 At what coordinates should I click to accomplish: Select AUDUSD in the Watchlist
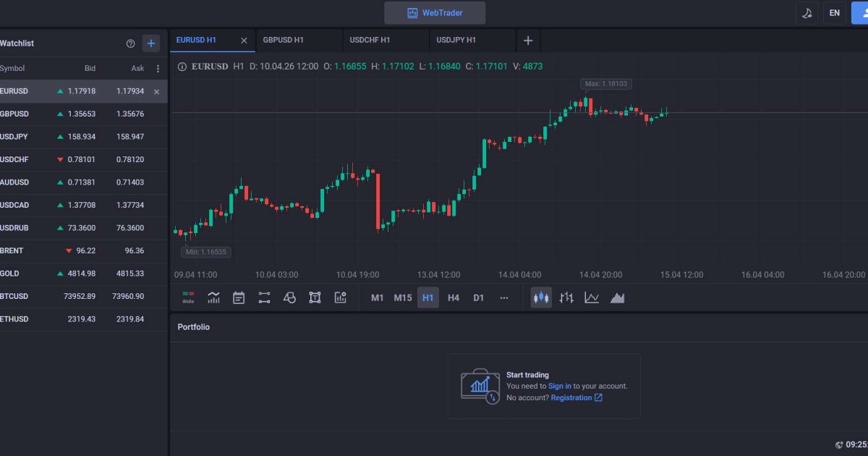(x=84, y=182)
